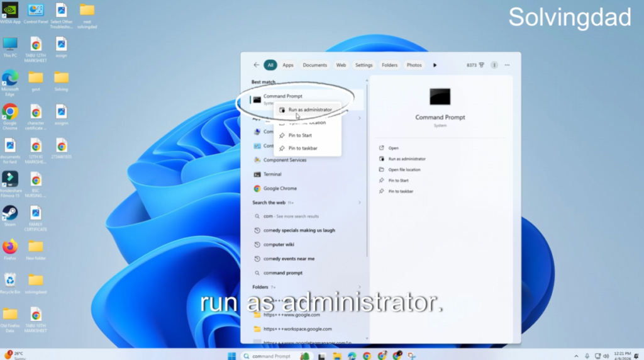The height and width of the screenshot is (360, 644).
Task: Open Terminal from the app results
Action: click(272, 174)
